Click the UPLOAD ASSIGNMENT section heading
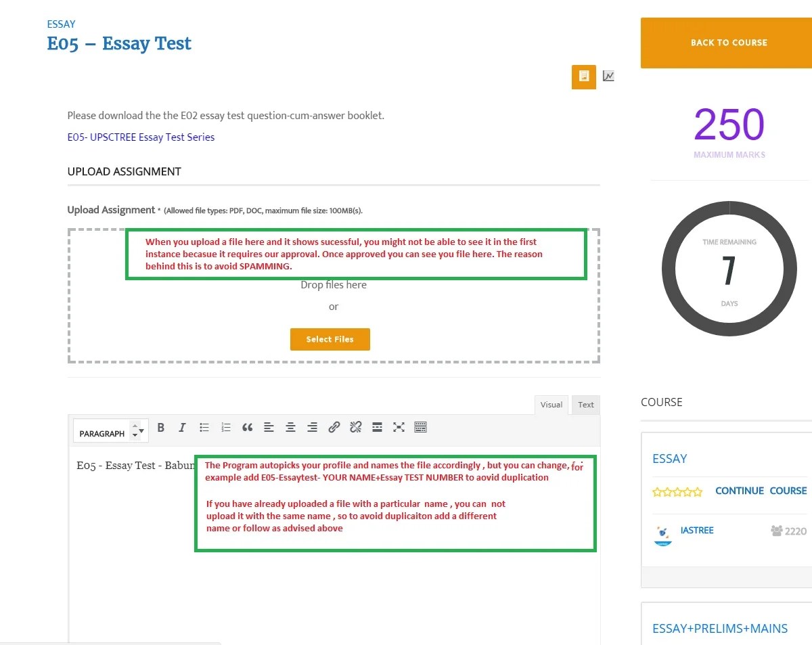812x645 pixels. point(124,171)
